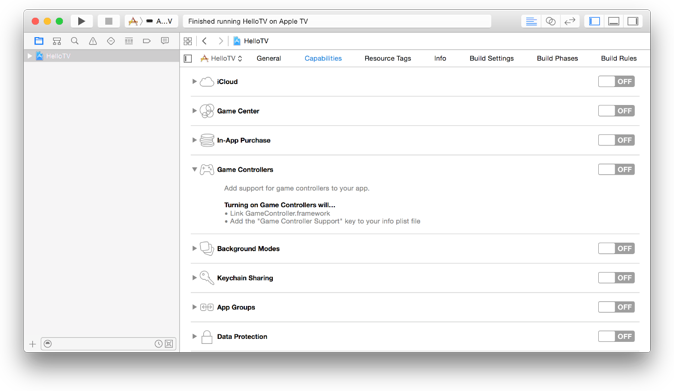Expand the HelloTV project tree
Screen dimensions: 674x391
tap(30, 56)
